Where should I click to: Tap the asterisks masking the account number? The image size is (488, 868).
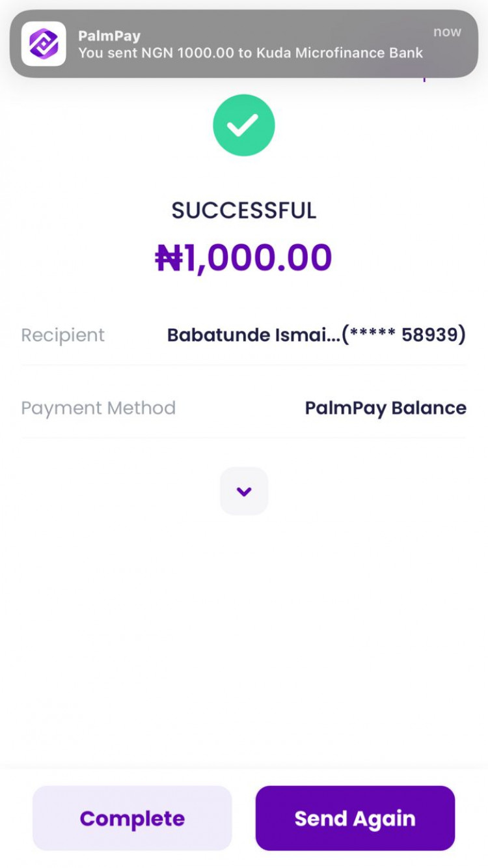(372, 335)
